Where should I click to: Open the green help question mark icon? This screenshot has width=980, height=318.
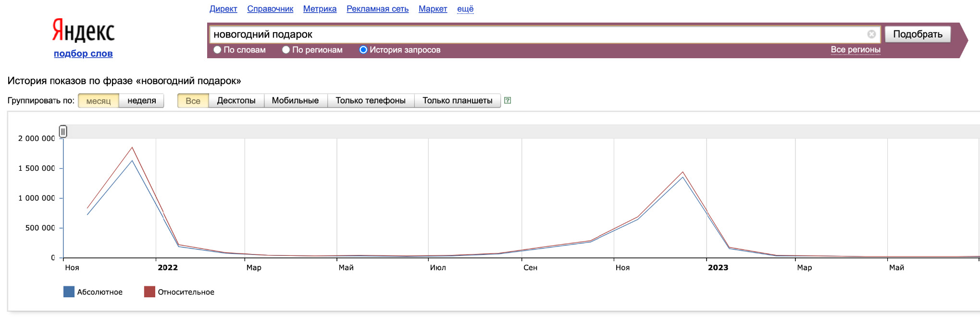pos(508,101)
